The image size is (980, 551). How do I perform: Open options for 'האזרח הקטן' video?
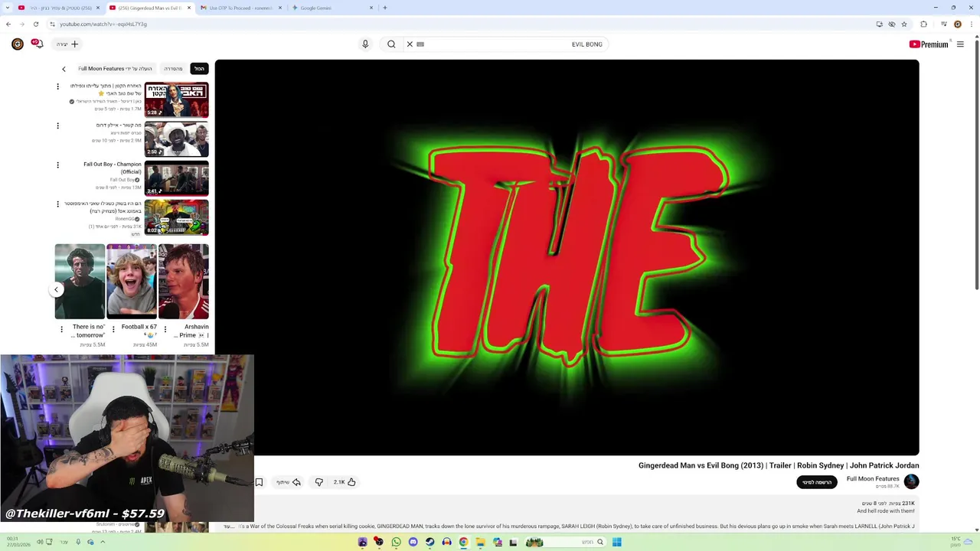click(57, 86)
